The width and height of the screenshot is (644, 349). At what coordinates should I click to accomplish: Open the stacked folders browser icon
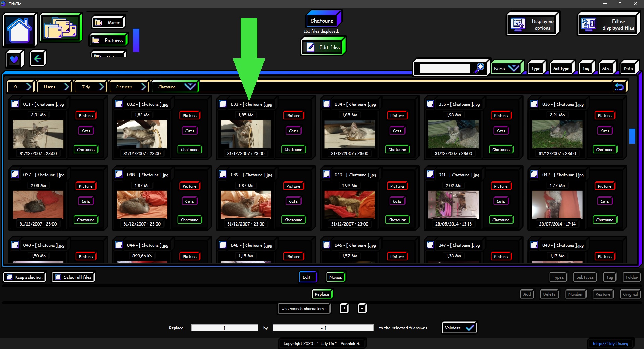[61, 28]
